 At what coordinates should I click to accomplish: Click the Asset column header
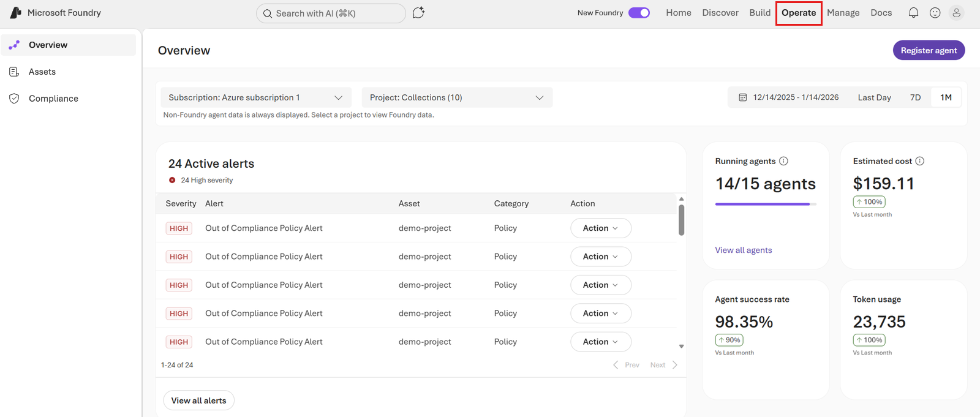[409, 203]
